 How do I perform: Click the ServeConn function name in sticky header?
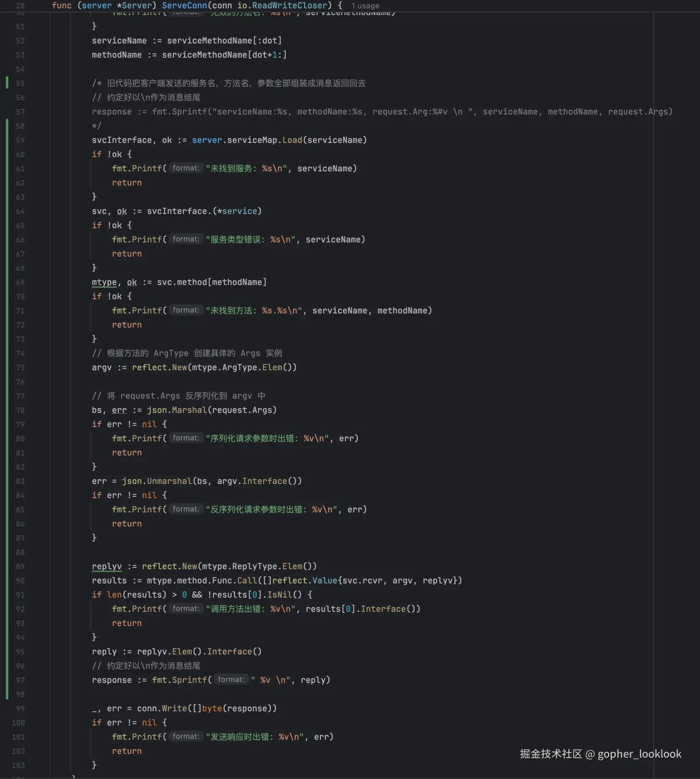pyautogui.click(x=184, y=5)
